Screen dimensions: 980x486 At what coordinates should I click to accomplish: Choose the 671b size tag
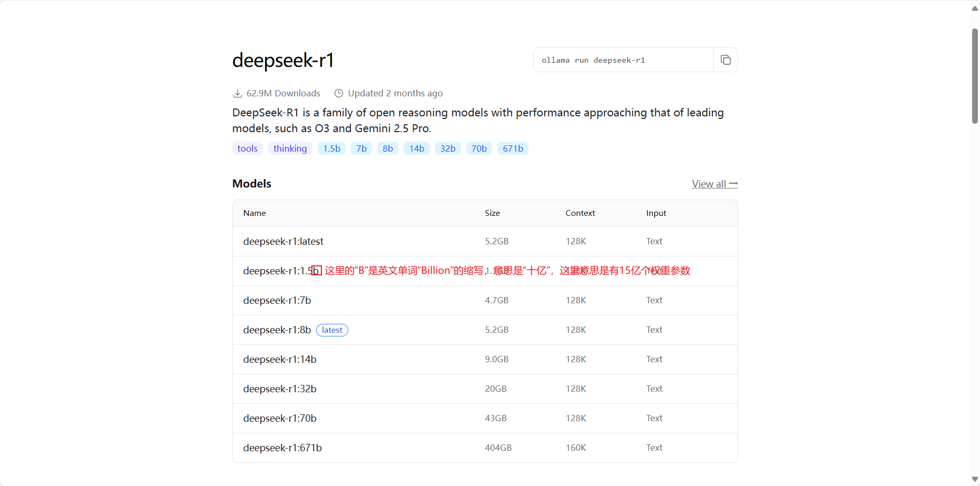click(x=513, y=148)
